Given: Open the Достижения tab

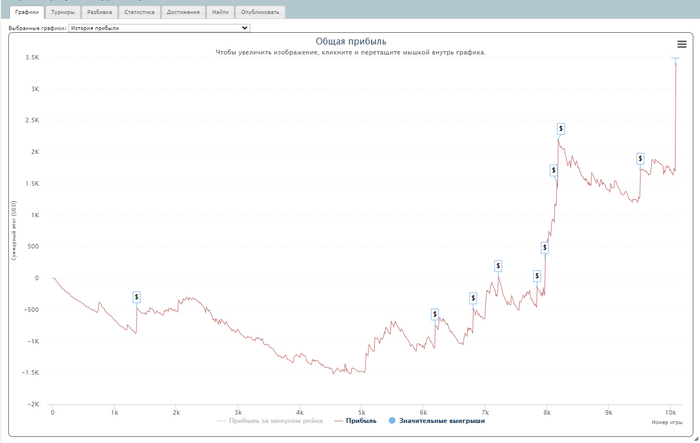Looking at the screenshot, I should [183, 12].
